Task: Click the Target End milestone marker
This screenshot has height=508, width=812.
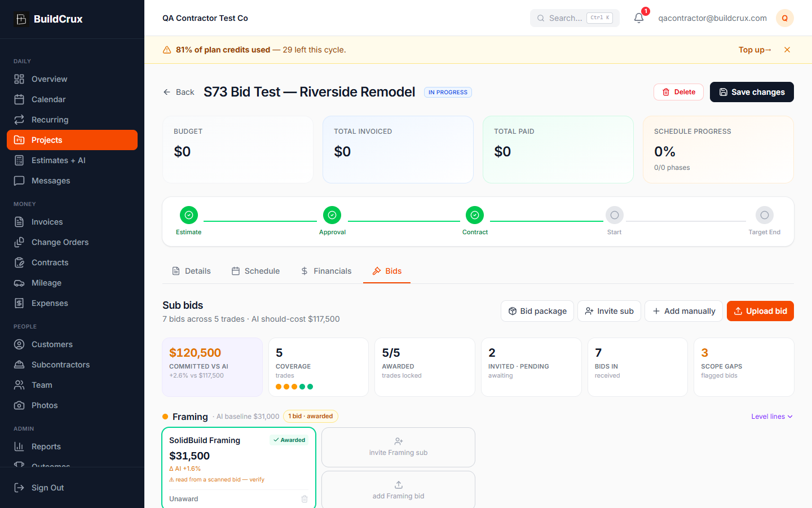Action: tap(765, 215)
